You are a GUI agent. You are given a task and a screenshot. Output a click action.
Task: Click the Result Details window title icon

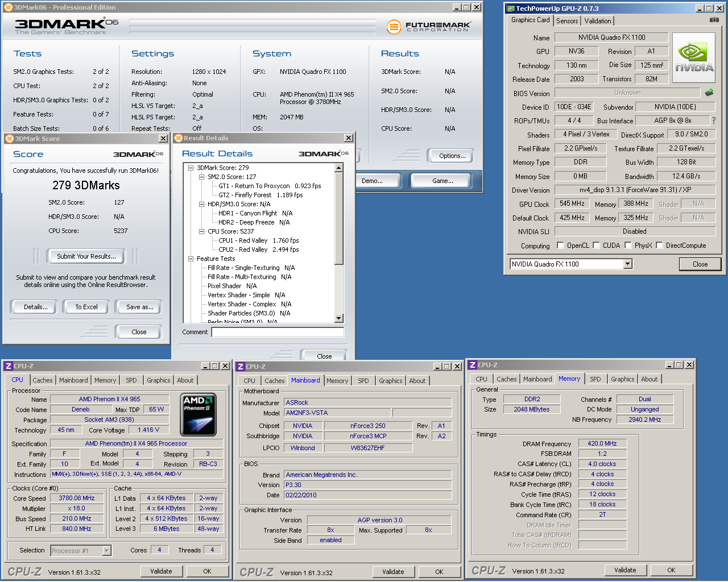point(179,138)
